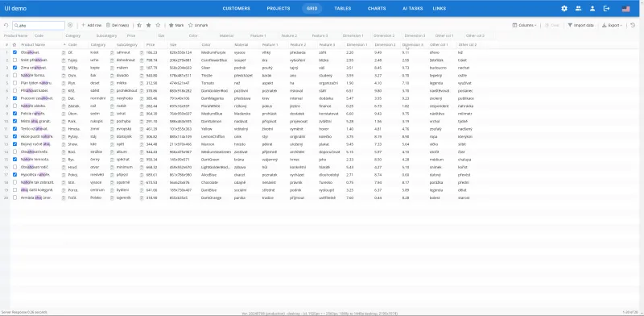Click document icon beside price 385.46
644x316 pixels.
(142, 98)
